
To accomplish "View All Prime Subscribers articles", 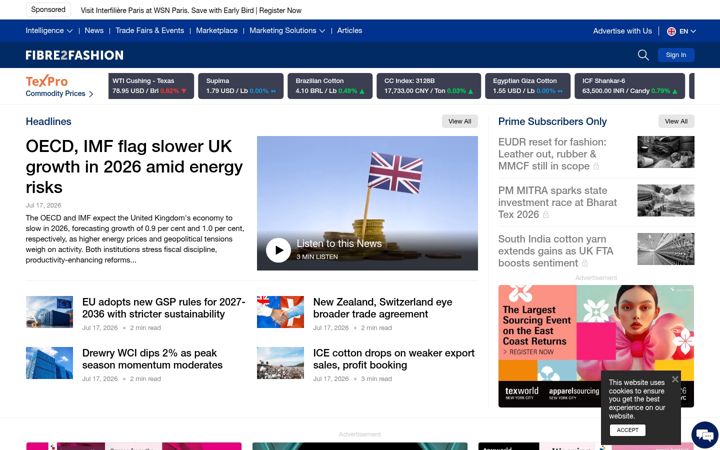I will (x=676, y=121).
